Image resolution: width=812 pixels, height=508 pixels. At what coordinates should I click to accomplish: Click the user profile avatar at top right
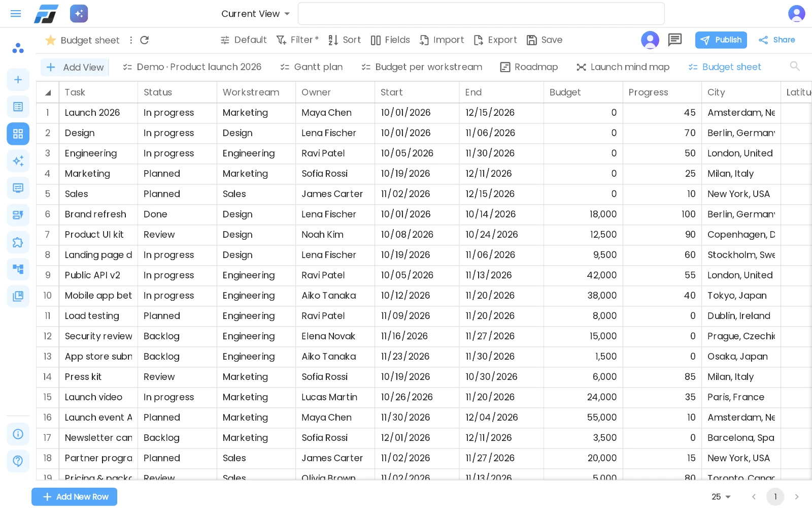coord(796,14)
